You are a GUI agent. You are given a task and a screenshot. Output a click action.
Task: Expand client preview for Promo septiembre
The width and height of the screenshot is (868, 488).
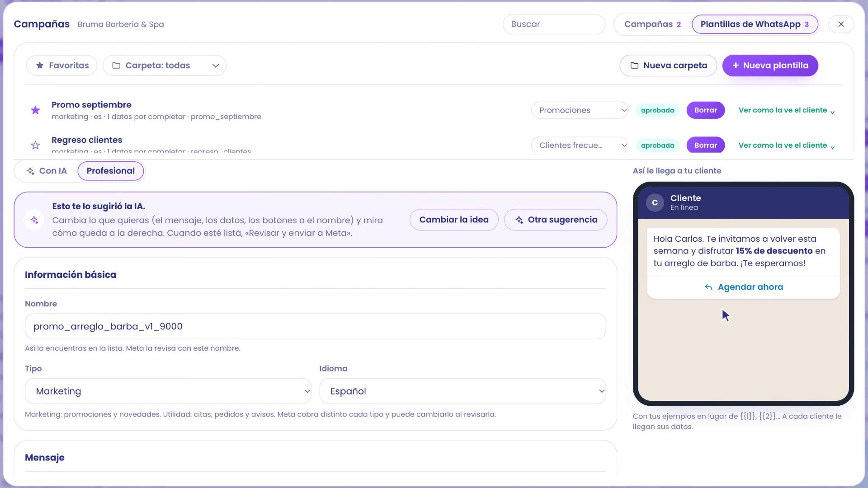[x=787, y=110]
